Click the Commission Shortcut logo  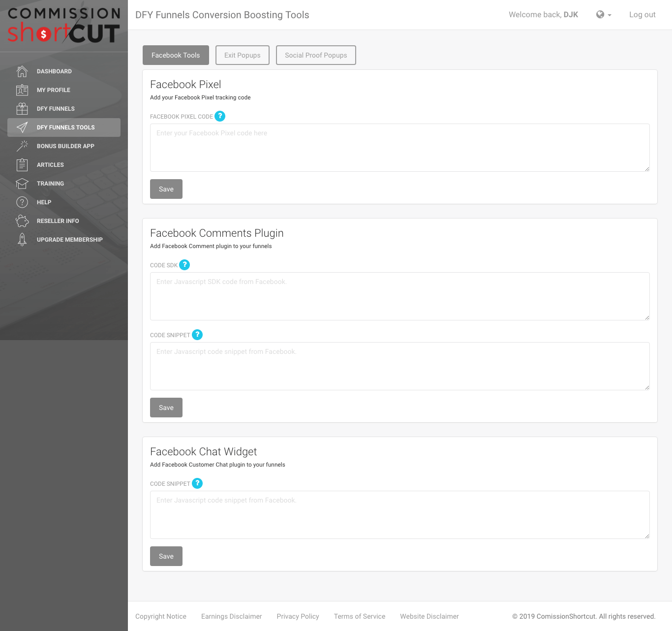[64, 26]
